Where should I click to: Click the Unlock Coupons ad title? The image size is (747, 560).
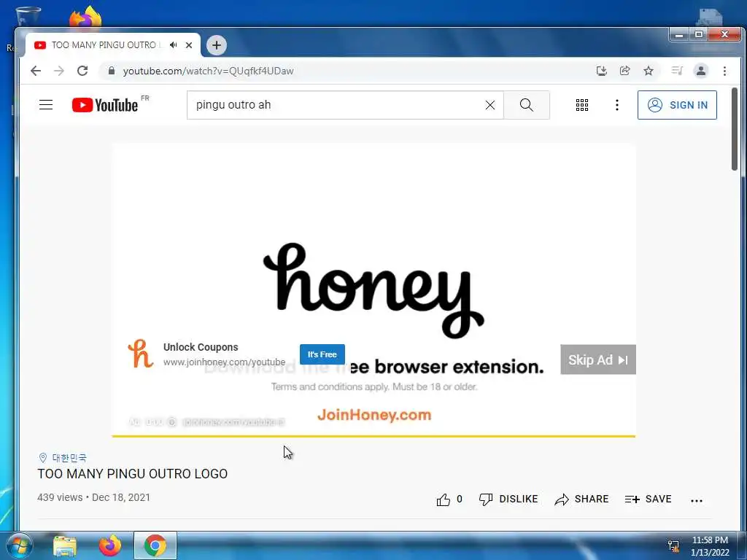pos(201,347)
